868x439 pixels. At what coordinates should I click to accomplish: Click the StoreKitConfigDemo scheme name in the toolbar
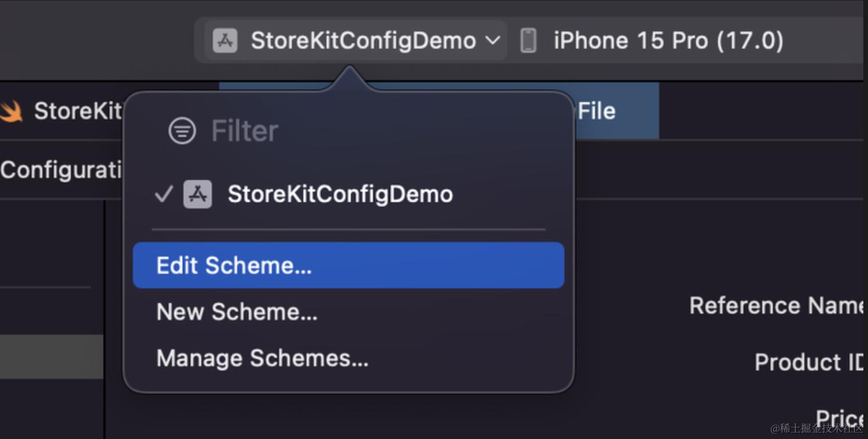point(363,41)
